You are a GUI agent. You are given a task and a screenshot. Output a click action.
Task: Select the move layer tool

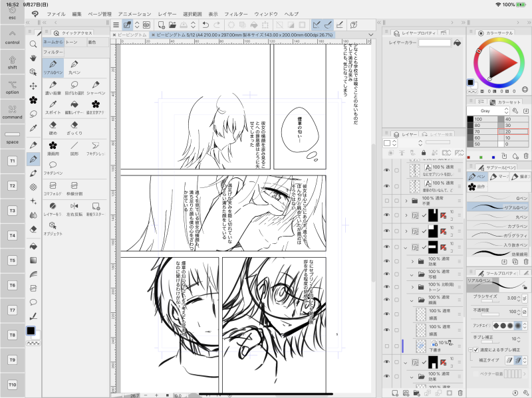click(x=33, y=86)
